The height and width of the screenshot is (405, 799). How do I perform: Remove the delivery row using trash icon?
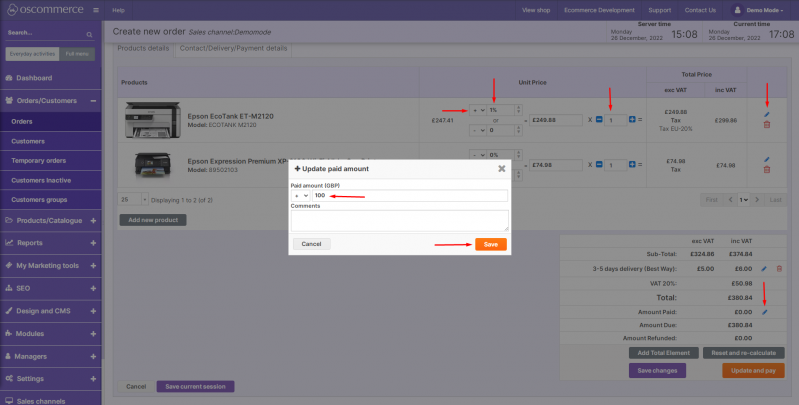tap(779, 269)
